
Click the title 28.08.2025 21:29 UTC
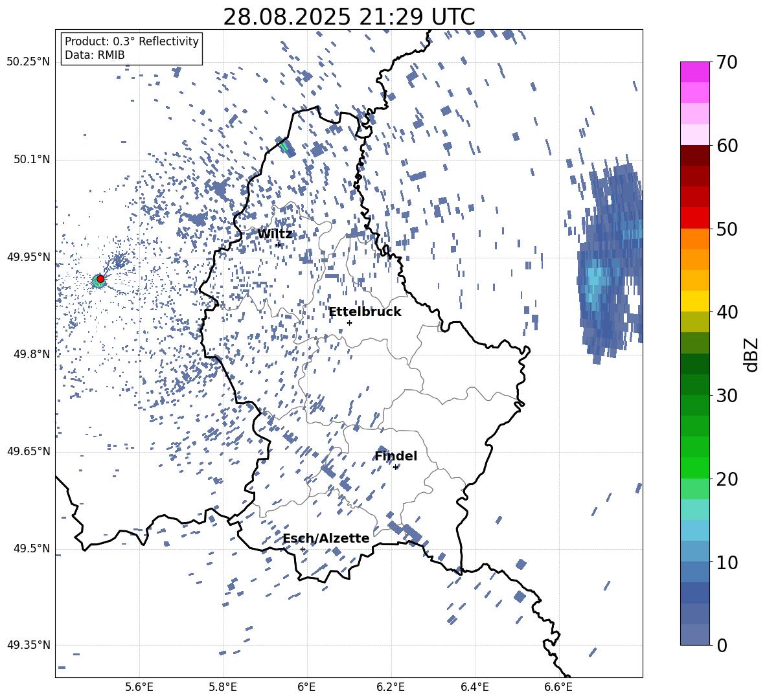(349, 17)
